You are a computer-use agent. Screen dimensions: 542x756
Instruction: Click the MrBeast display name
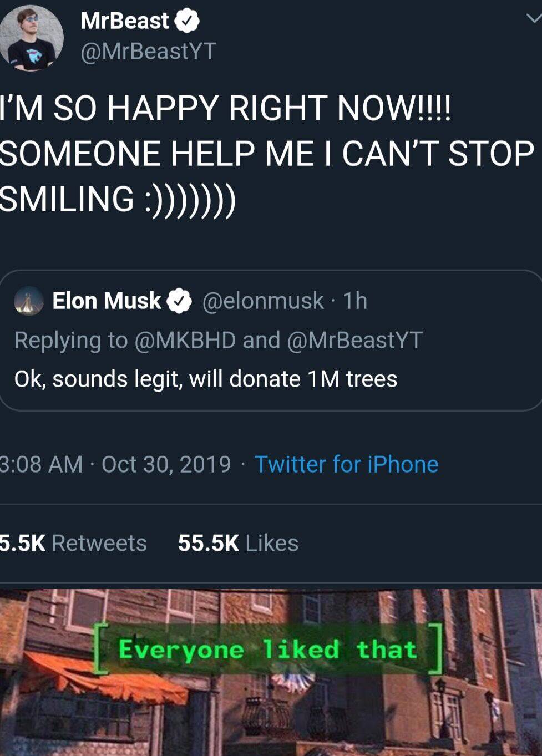(x=125, y=21)
